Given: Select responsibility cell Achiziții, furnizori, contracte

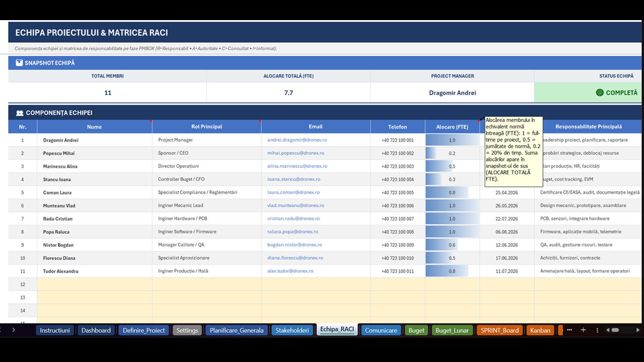Looking at the screenshot, I should [x=588, y=258].
